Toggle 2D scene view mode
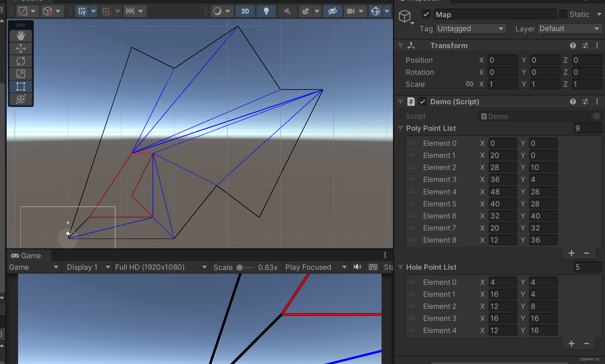This screenshot has width=605, height=364. [245, 11]
